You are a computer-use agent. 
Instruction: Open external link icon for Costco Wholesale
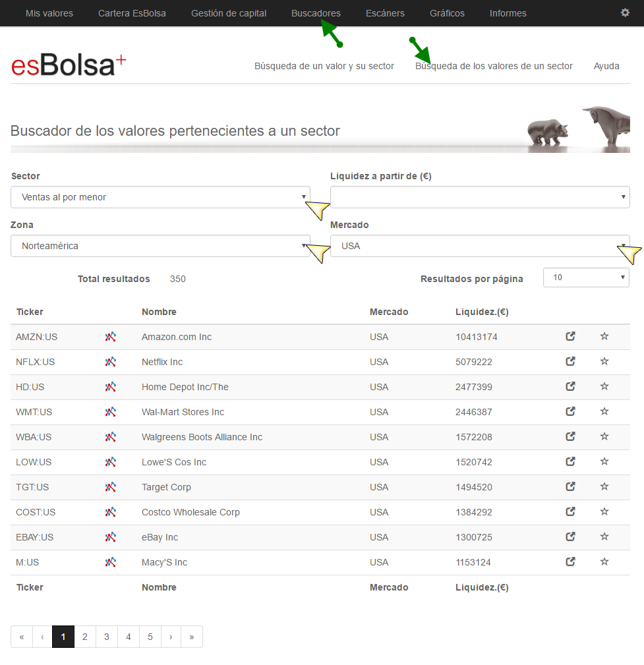pyautogui.click(x=570, y=511)
